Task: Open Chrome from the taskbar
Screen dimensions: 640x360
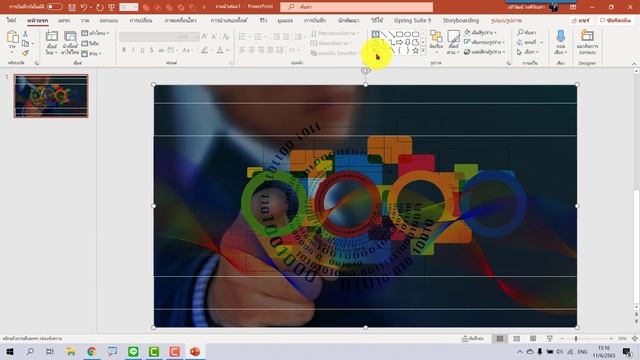Action: click(91, 351)
